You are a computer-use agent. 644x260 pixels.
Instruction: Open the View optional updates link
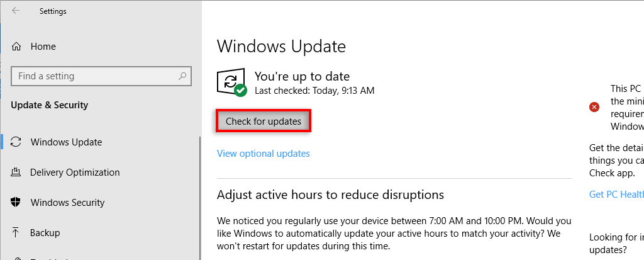[x=264, y=154]
